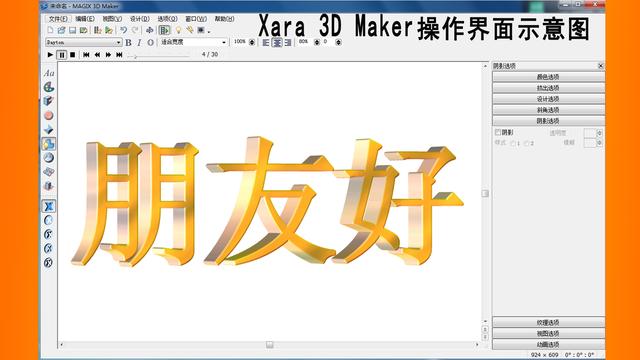Image resolution: width=640 pixels, height=360 pixels.
Task: Click the outline O icon
Action: point(150,42)
